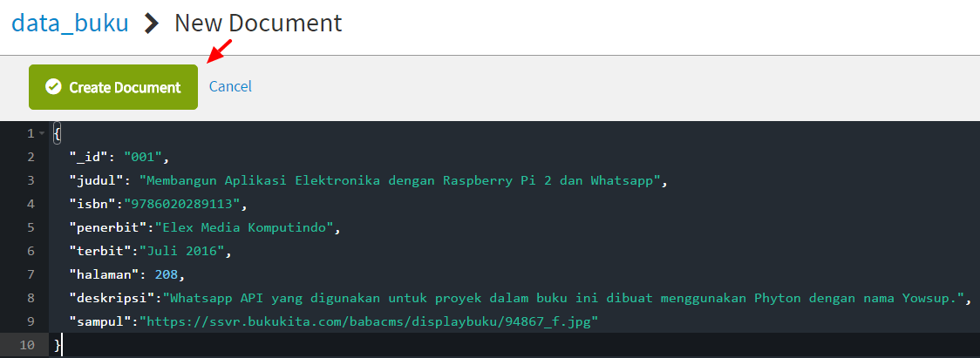
Task: Click the New Document page title
Action: click(x=258, y=23)
